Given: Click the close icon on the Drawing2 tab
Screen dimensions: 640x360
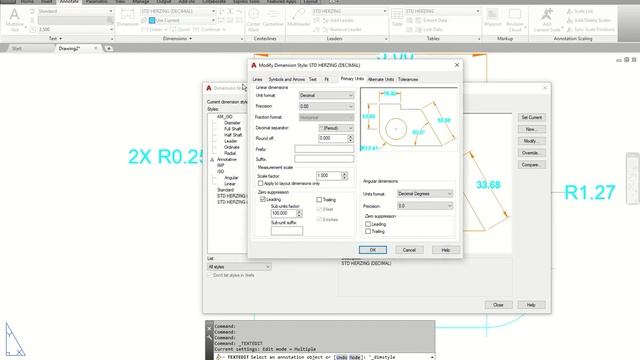Looking at the screenshot, I should (96, 49).
